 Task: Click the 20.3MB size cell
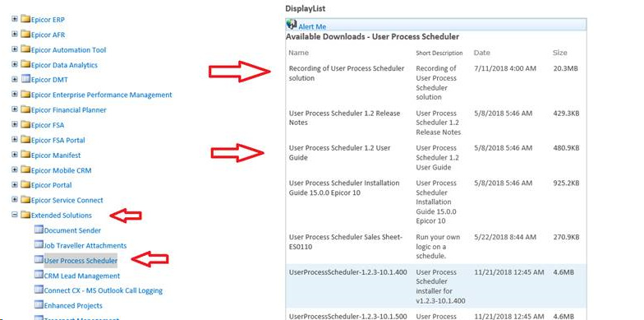[x=565, y=68]
